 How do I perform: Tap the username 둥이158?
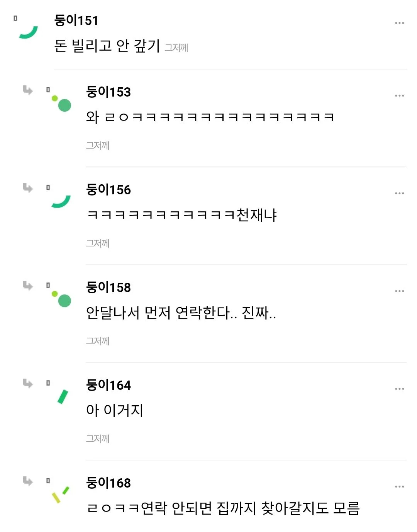108,287
